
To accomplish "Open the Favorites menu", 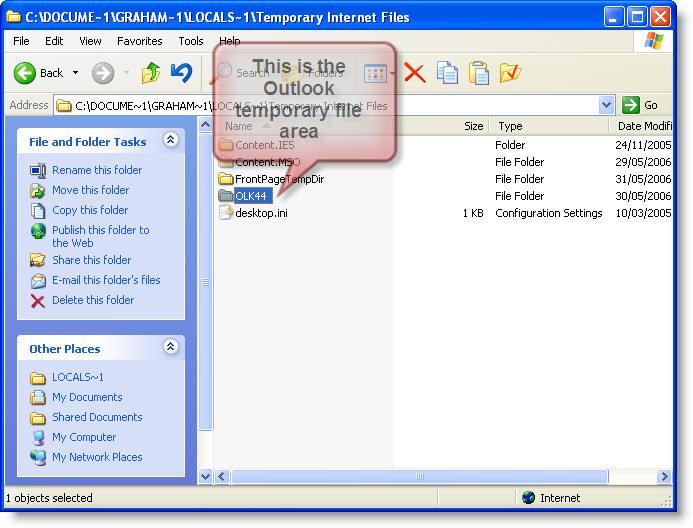I will pos(140,41).
